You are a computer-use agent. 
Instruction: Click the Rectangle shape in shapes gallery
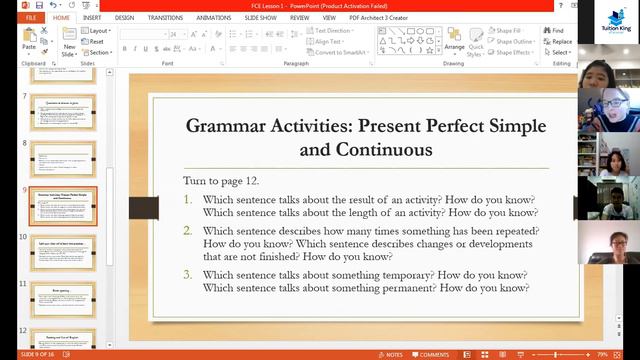pos(410,31)
